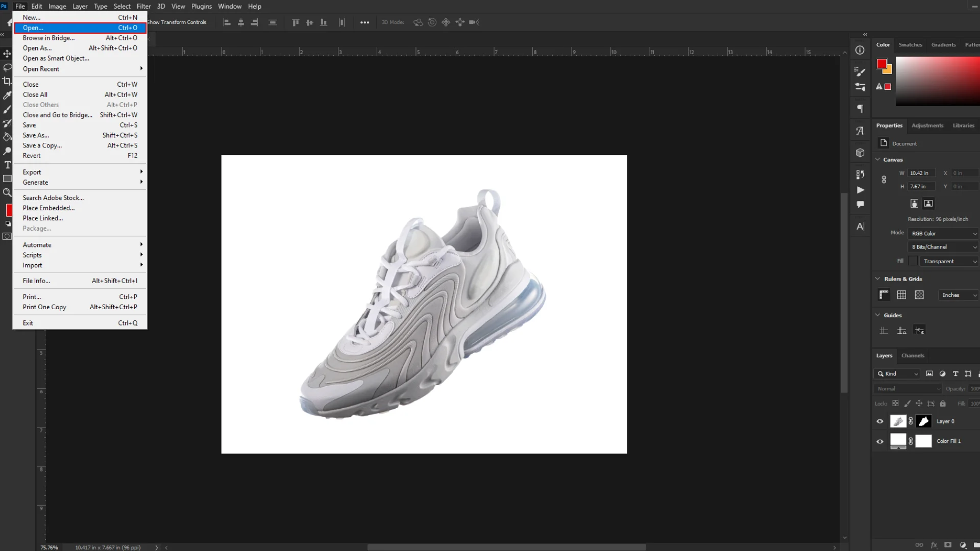Select the Move tool
The image size is (980, 551).
click(x=7, y=54)
